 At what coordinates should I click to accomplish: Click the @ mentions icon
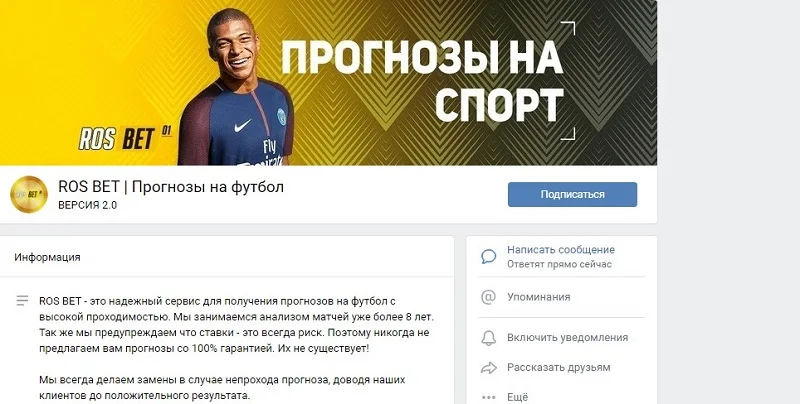[488, 297]
